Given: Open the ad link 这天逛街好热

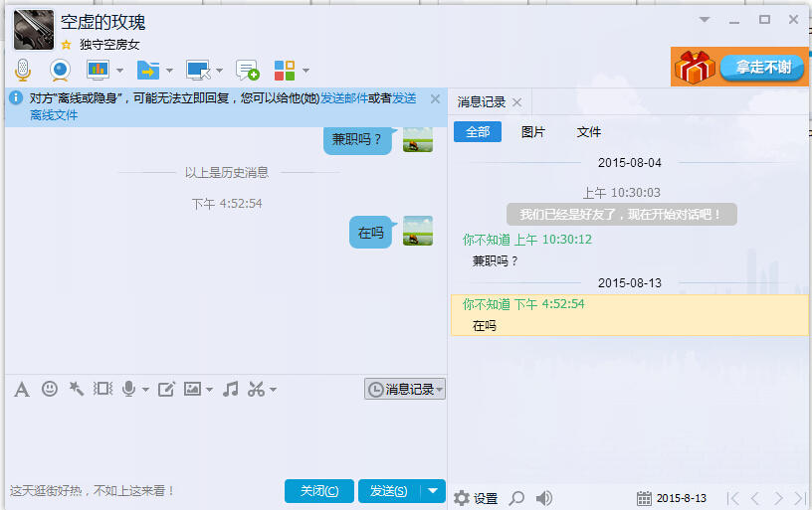Looking at the screenshot, I should pos(93,491).
